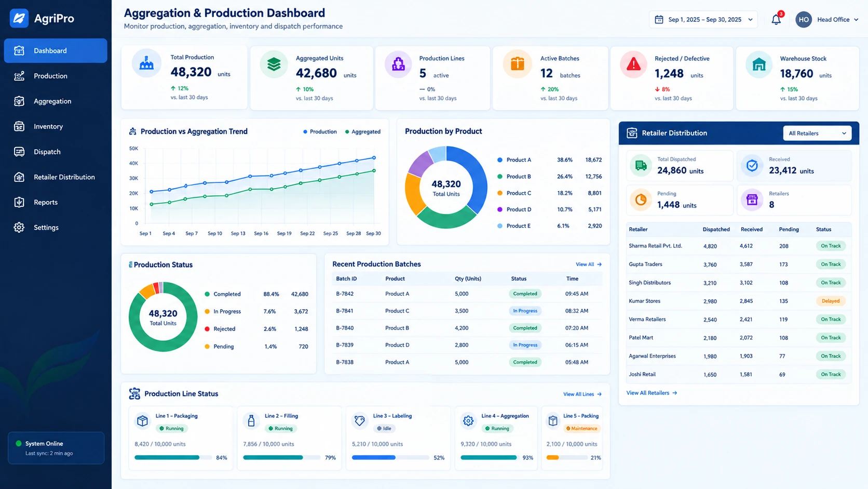Open Dispatch from the sidebar

(x=56, y=152)
